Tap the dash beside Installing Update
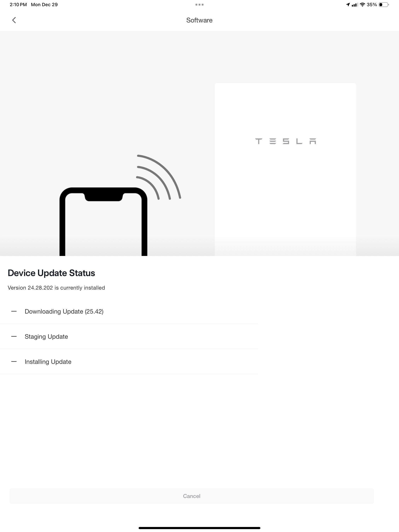Screen dimensions: 399x532 14,361
